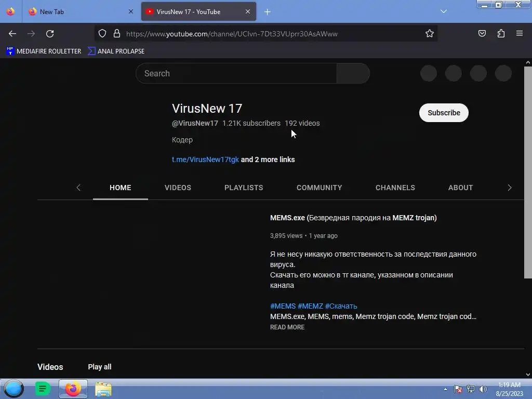Open the tracking protection shield icon
The height and width of the screenshot is (399, 532).
coord(102,33)
